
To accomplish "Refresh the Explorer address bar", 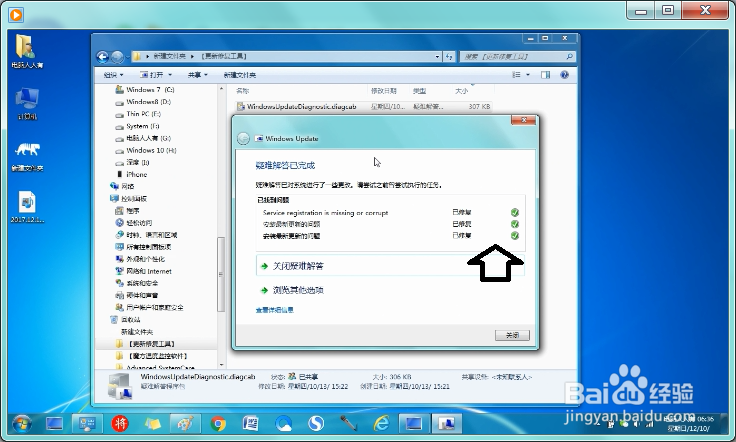I will (449, 57).
